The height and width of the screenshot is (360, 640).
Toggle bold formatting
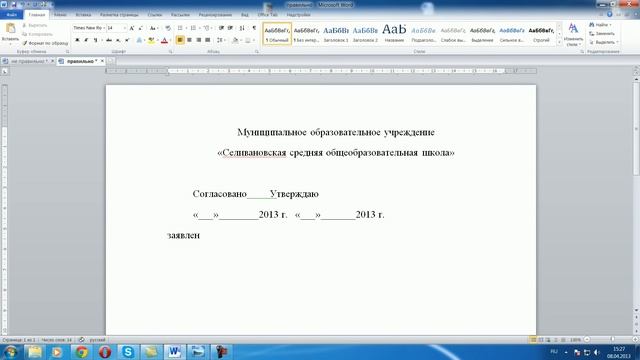point(77,40)
